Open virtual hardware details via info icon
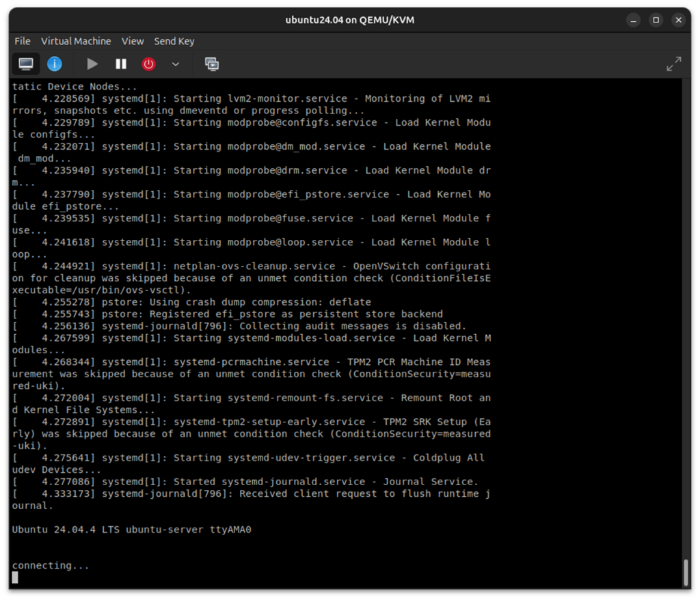The width and height of the screenshot is (700, 600). point(54,64)
